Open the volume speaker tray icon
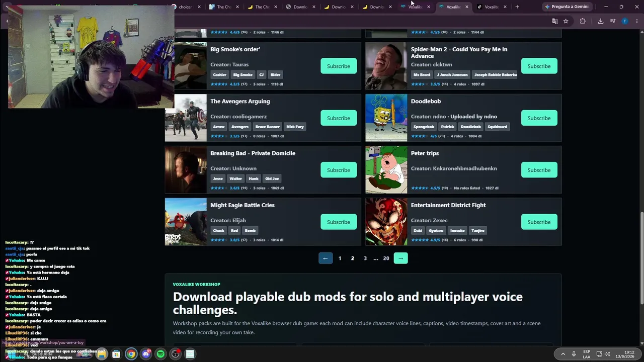Image resolution: width=644 pixels, height=362 pixels. (x=607, y=354)
